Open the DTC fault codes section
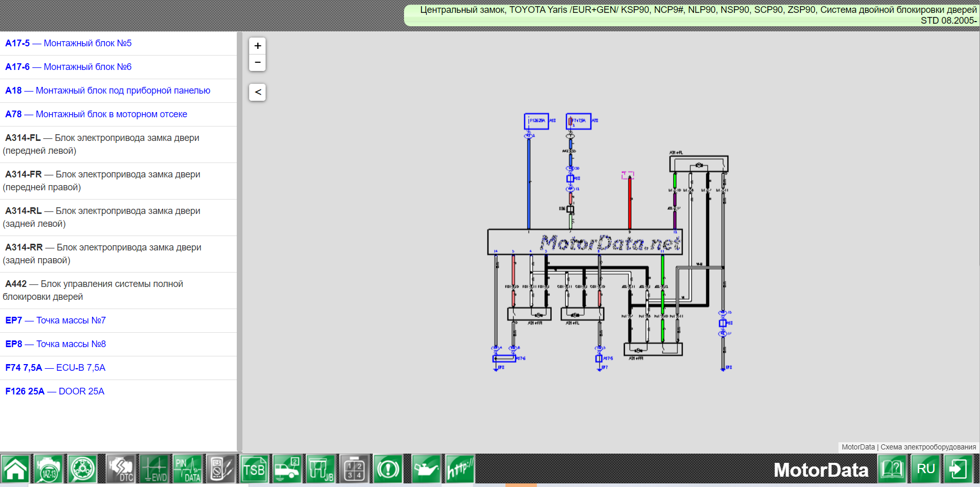 pos(120,469)
